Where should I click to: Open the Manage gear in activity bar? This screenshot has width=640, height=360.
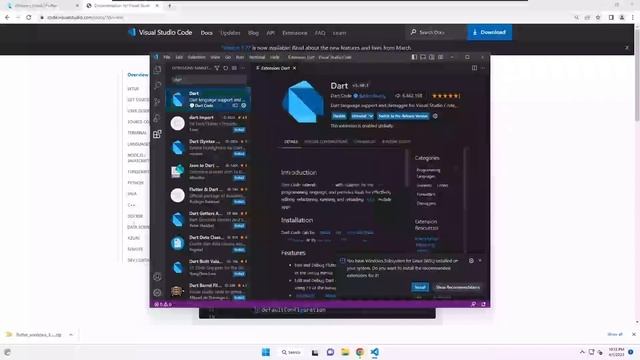click(x=158, y=293)
